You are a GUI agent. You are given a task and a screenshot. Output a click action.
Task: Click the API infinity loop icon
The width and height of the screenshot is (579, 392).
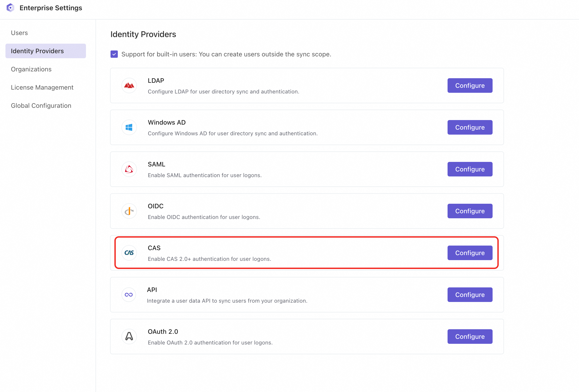[x=129, y=295]
